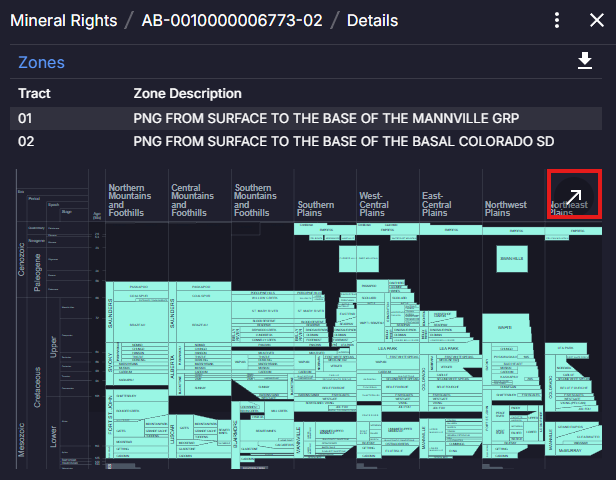616x480 pixels.
Task: Sort by Zone Description column header
Action: tap(187, 93)
